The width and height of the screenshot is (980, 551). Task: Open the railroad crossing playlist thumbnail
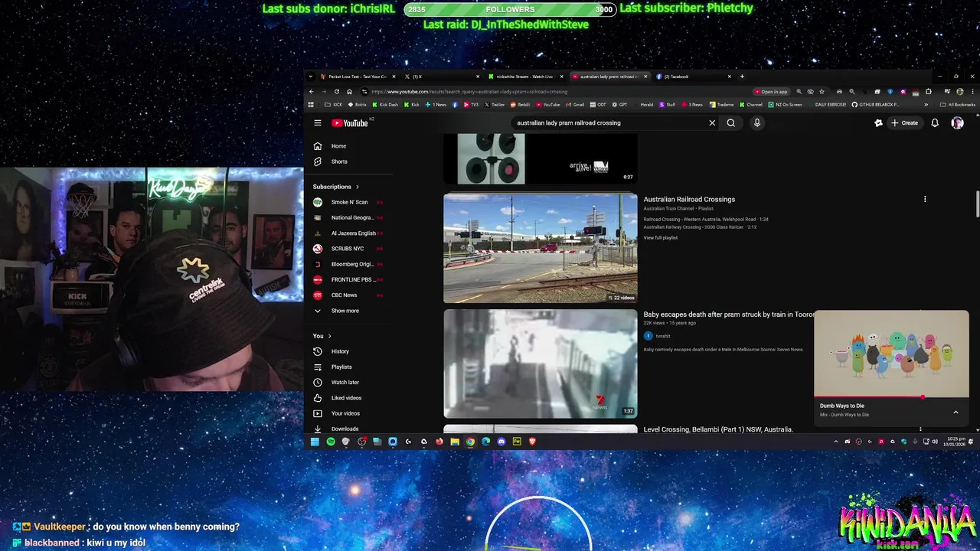click(x=541, y=248)
